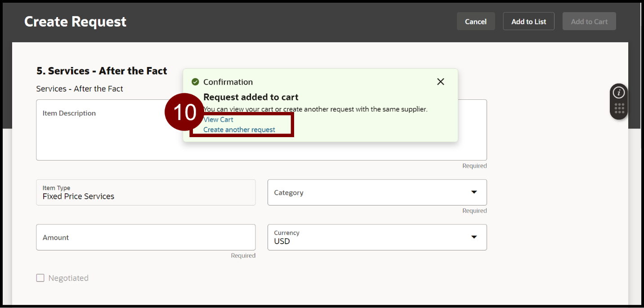
Task: Click the Create Request page title
Action: point(75,22)
